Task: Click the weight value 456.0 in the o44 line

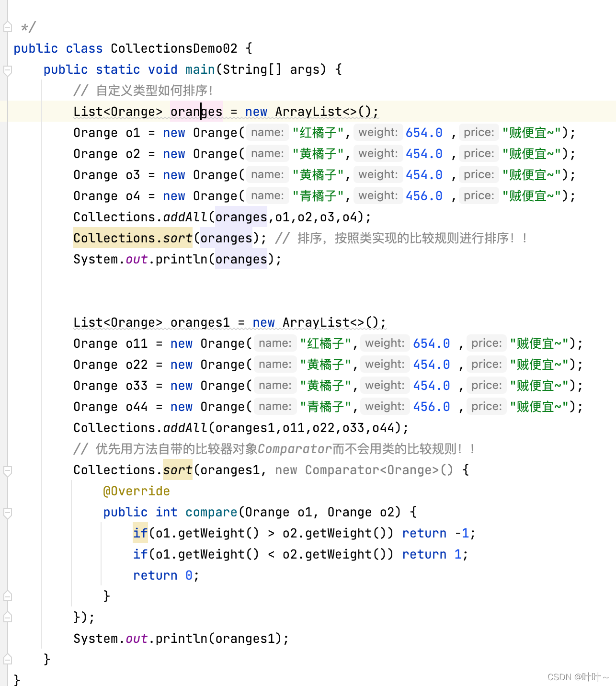Action: click(x=432, y=407)
